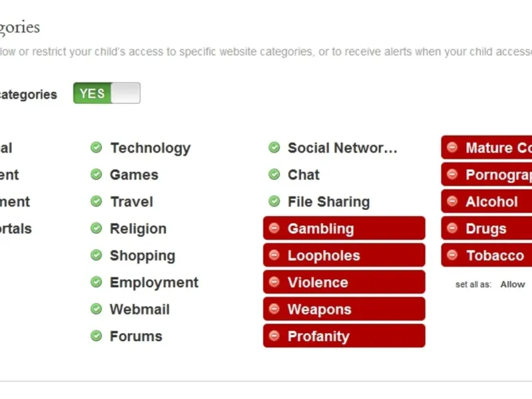Select the Religion category
The height and width of the screenshot is (399, 532).
[x=138, y=229]
